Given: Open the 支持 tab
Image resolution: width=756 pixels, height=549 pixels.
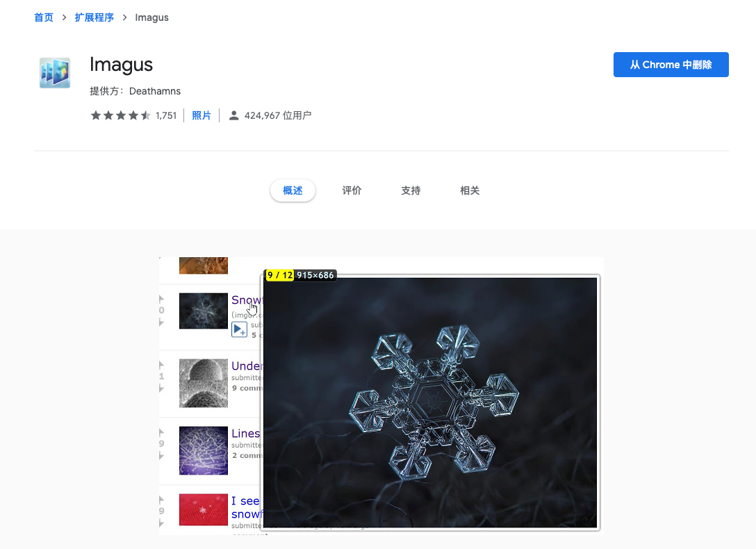Looking at the screenshot, I should tap(411, 190).
